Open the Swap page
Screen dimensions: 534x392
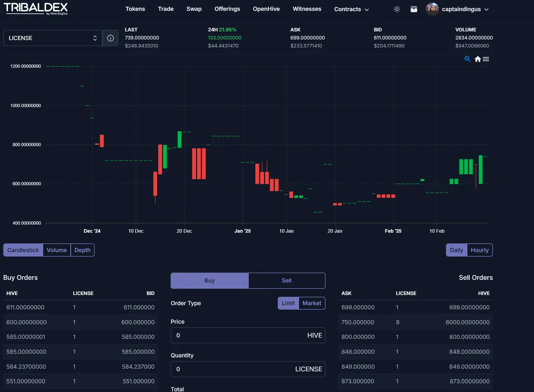pyautogui.click(x=194, y=9)
